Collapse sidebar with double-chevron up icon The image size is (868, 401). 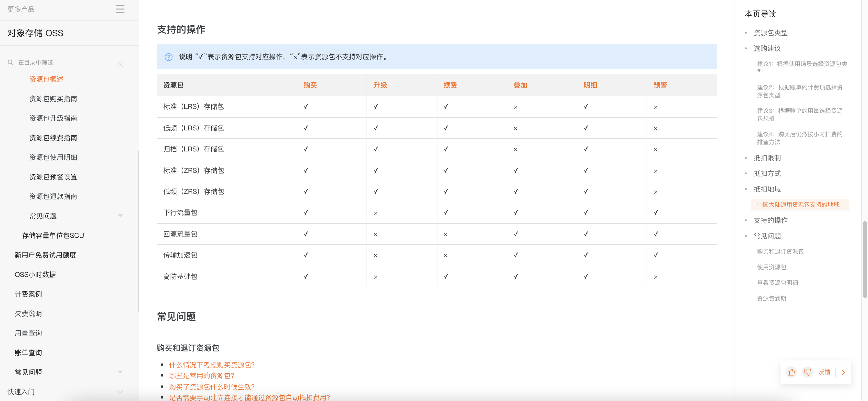coord(120,64)
